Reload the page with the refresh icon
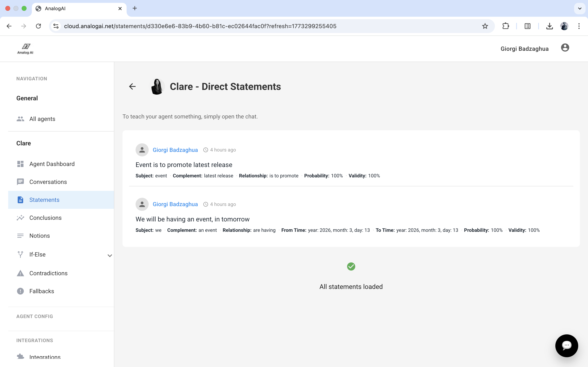 tap(38, 26)
